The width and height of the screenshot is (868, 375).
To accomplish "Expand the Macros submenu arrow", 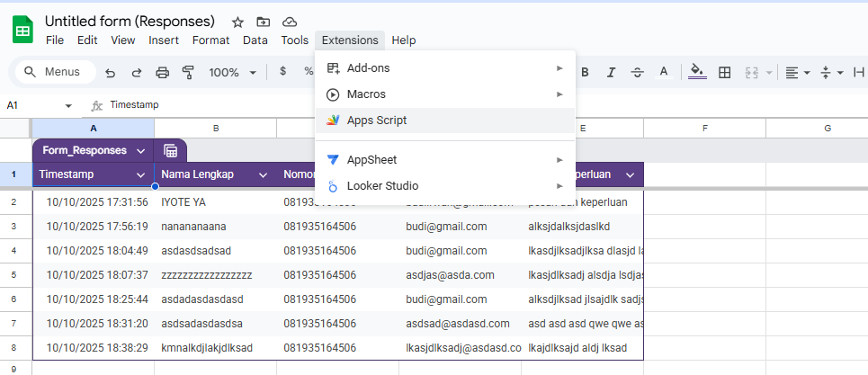I will click(559, 94).
